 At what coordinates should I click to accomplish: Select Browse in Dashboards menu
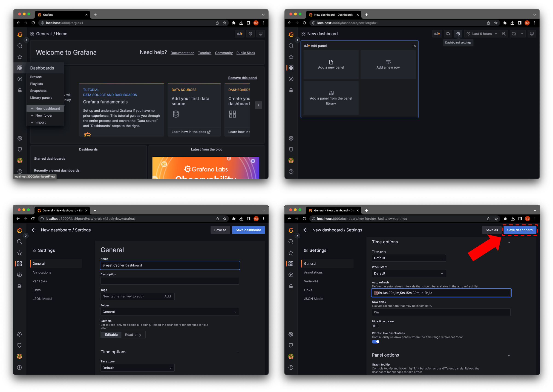36,77
